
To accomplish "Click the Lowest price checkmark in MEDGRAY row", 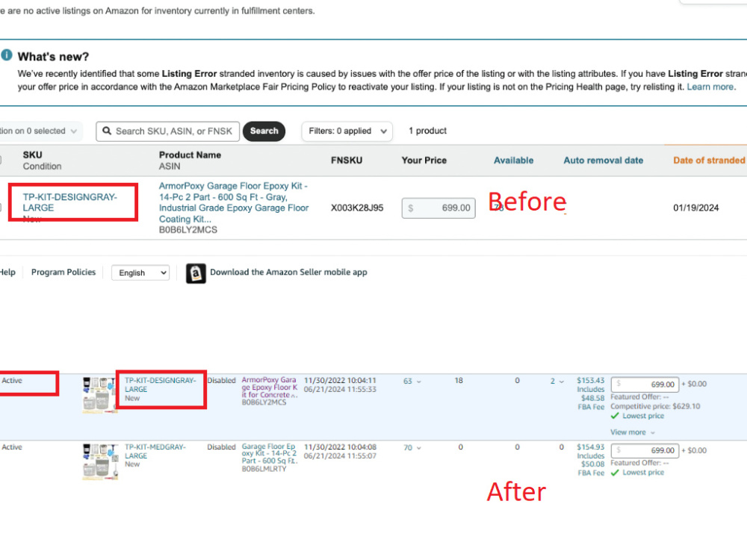I will click(x=615, y=473).
